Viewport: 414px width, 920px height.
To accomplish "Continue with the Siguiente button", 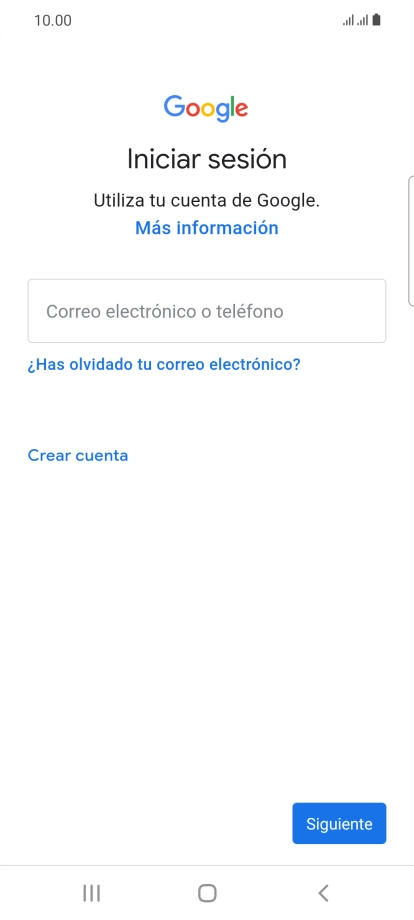I will pos(339,824).
